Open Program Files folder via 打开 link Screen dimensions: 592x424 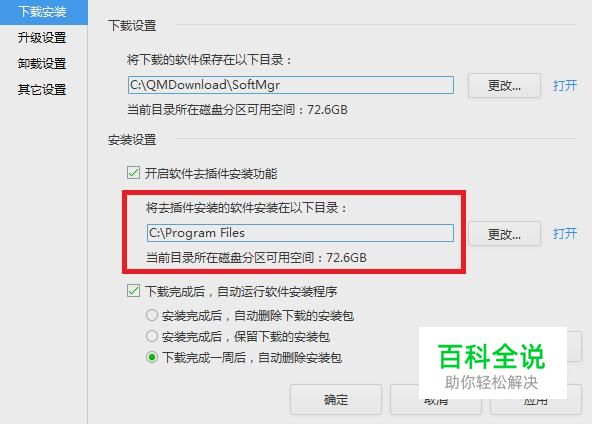pos(565,233)
